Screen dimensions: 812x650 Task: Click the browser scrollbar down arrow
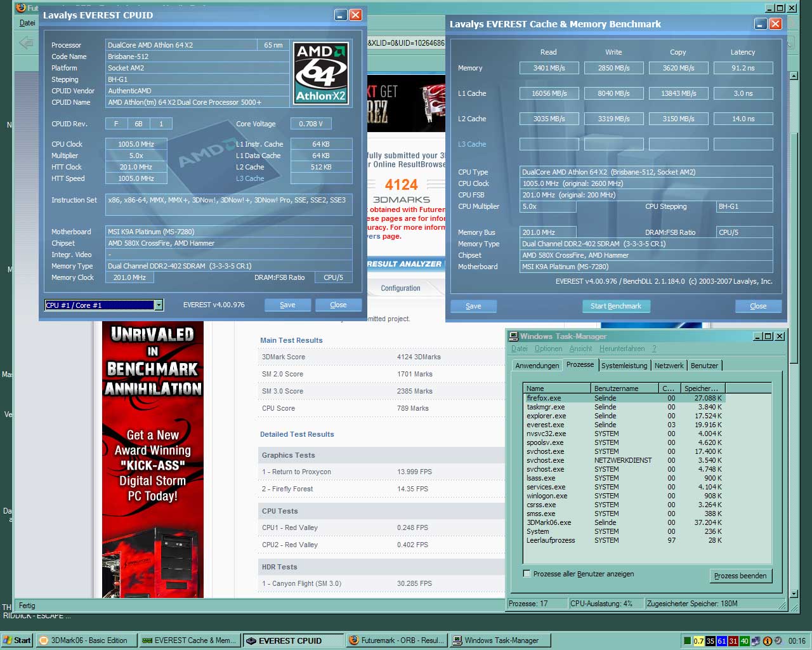coord(794,594)
